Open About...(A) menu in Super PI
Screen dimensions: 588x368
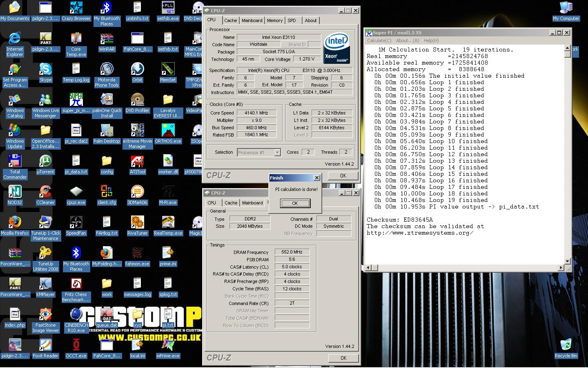(x=408, y=40)
